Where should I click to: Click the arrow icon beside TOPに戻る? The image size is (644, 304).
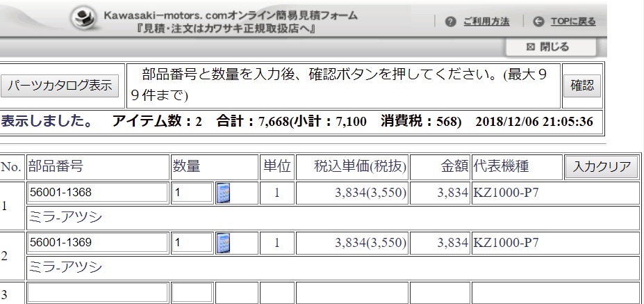click(538, 22)
